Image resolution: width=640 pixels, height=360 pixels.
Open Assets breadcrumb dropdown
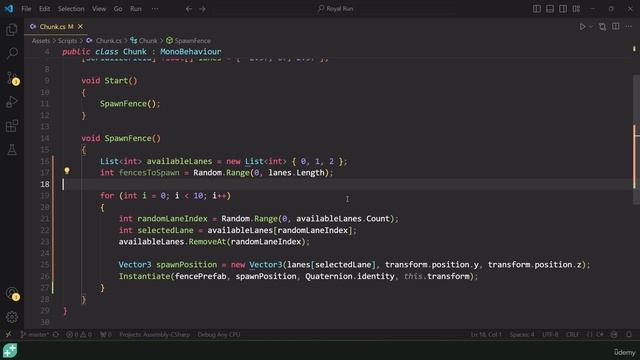[41, 41]
